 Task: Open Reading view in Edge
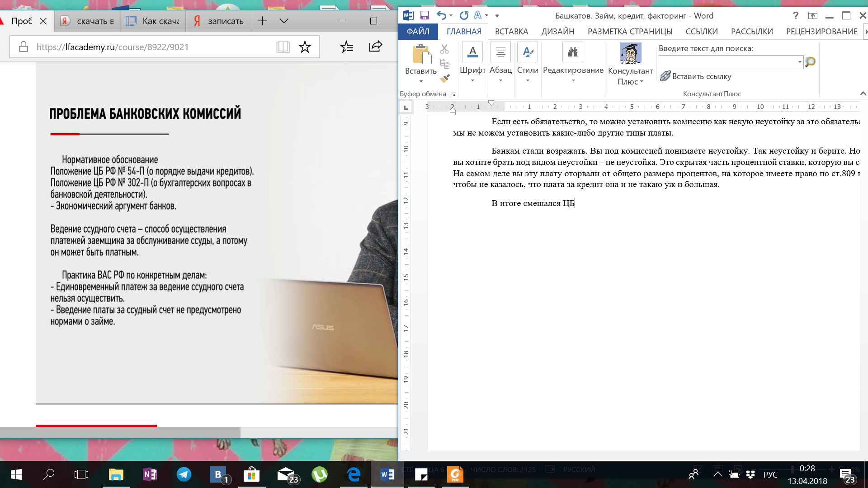pyautogui.click(x=283, y=47)
